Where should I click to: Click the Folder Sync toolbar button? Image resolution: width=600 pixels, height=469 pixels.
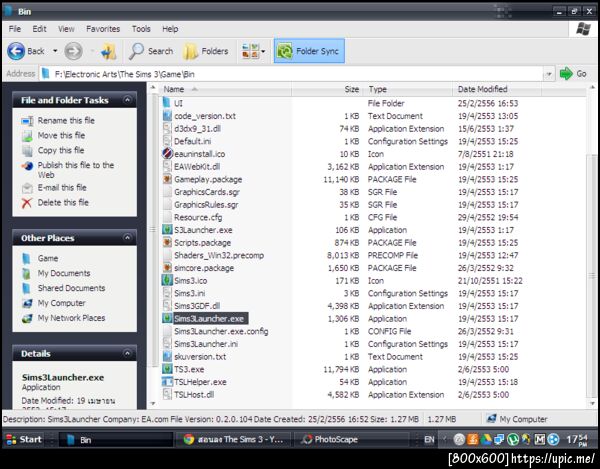click(309, 51)
